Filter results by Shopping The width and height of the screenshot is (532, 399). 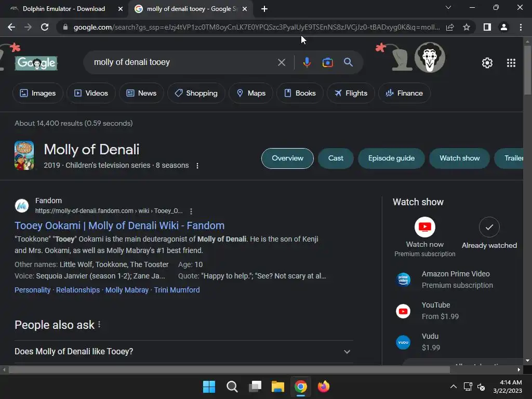tap(196, 93)
